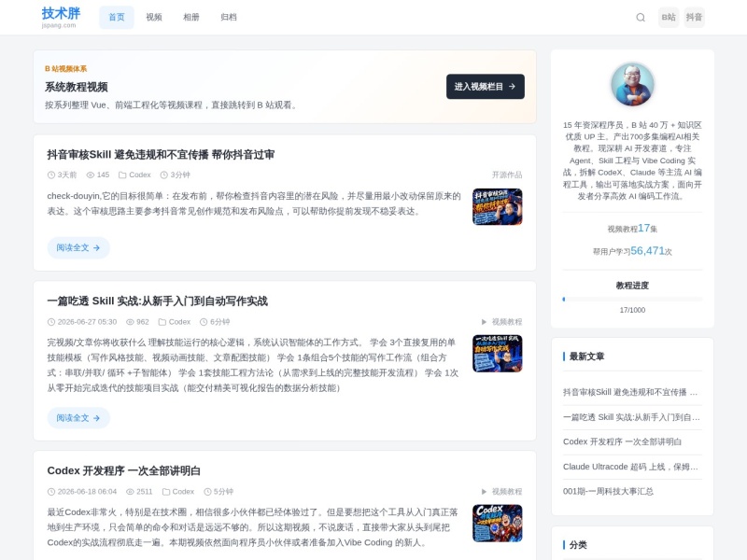
Task: Click the B 站视频体系 orange label
Action: click(x=65, y=68)
